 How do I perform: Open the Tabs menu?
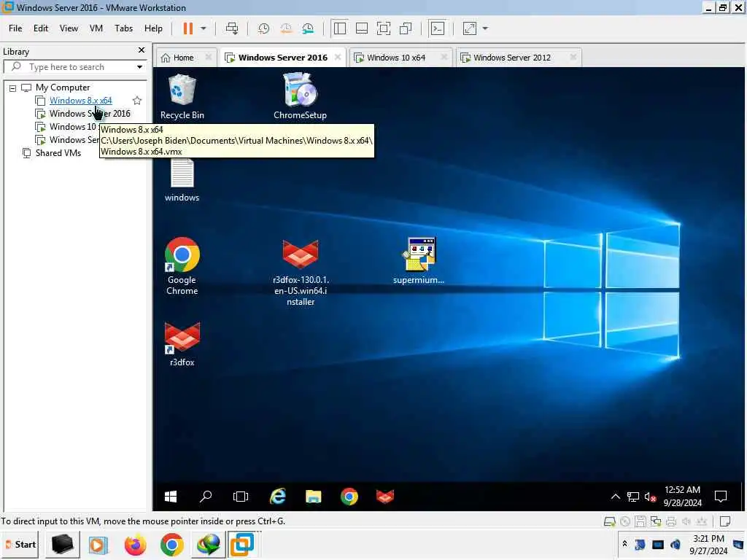pyautogui.click(x=123, y=28)
